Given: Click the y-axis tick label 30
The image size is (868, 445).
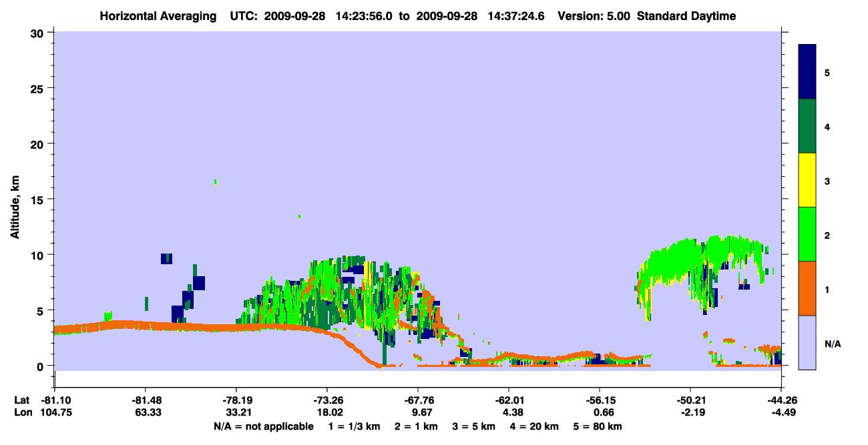Looking at the screenshot, I should pos(39,33).
